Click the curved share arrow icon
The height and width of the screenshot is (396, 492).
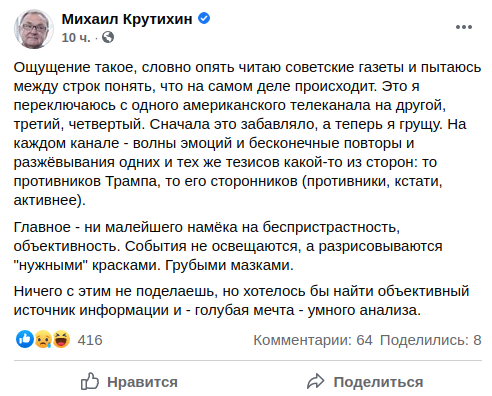pyautogui.click(x=315, y=382)
